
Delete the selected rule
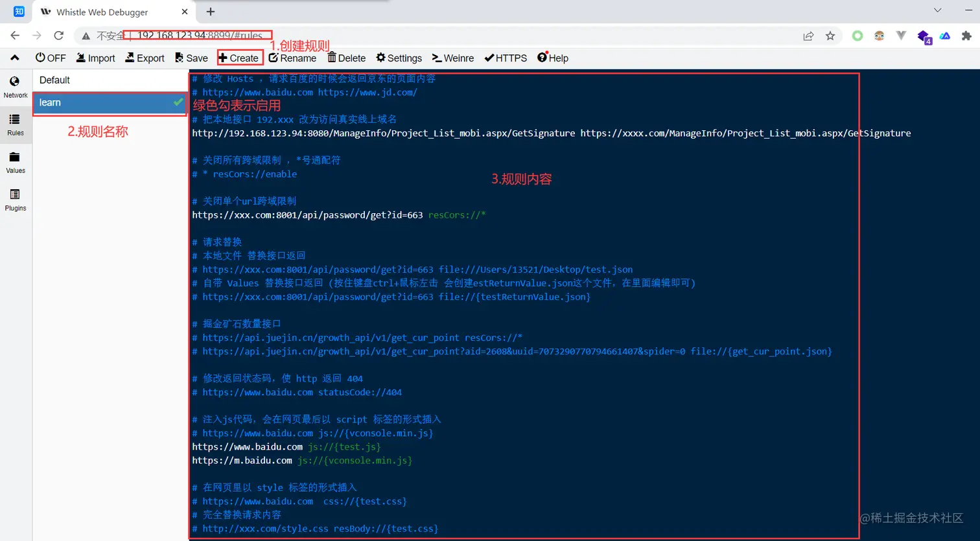(346, 58)
